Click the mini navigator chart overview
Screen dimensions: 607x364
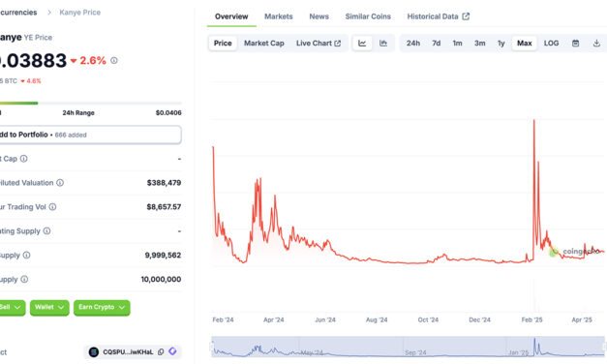(408, 347)
